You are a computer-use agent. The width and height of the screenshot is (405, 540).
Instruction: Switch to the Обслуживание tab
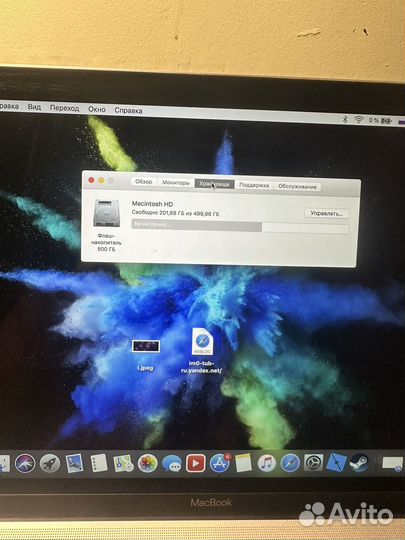[297, 186]
